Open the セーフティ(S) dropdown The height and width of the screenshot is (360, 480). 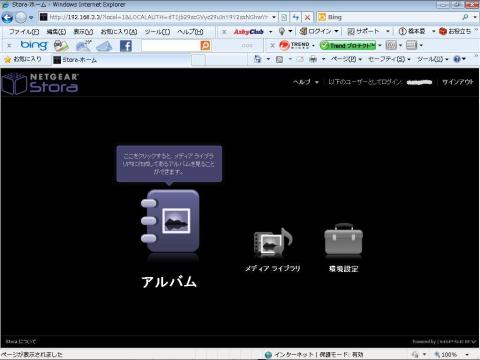pos(389,59)
